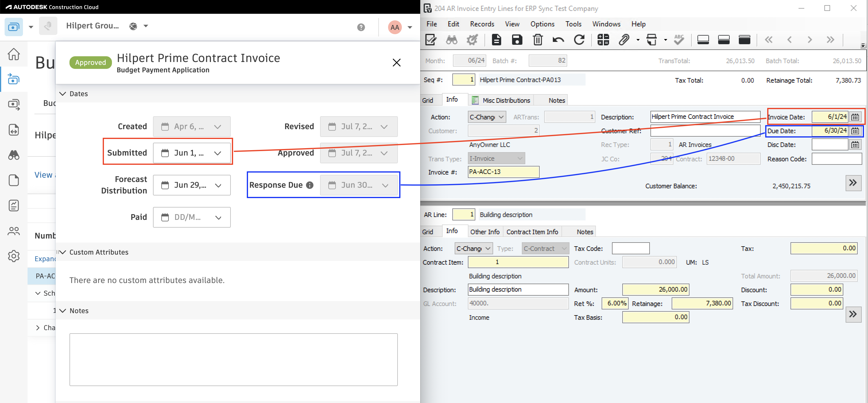Image resolution: width=868 pixels, height=403 pixels.
Task: Click the info icon beside Response Due
Action: pos(310,185)
